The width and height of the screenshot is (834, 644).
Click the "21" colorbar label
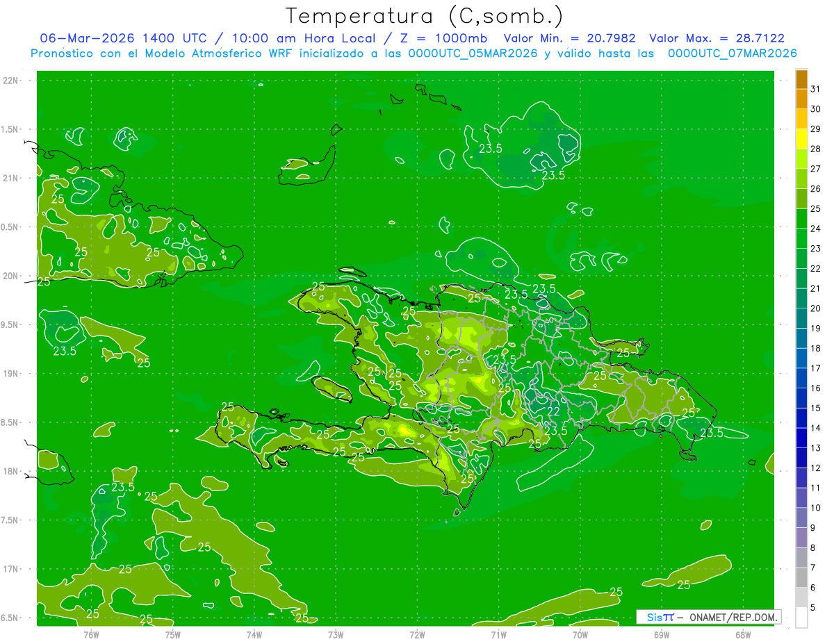tap(816, 288)
